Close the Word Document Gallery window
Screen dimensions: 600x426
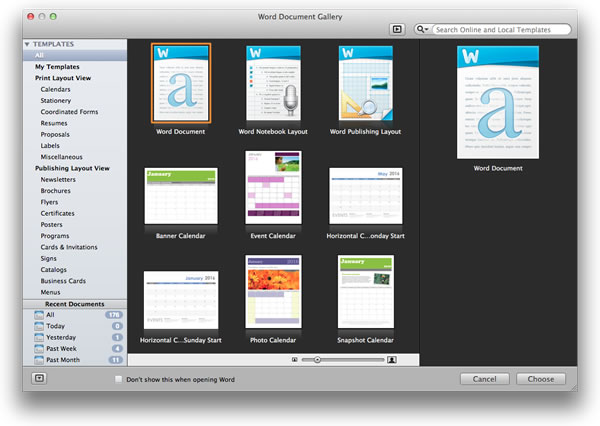(31, 16)
